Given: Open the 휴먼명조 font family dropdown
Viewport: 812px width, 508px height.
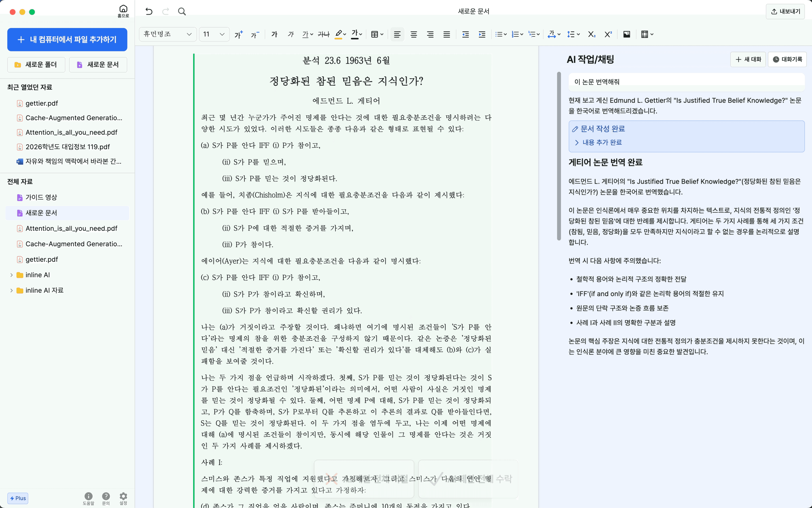Looking at the screenshot, I should point(168,34).
